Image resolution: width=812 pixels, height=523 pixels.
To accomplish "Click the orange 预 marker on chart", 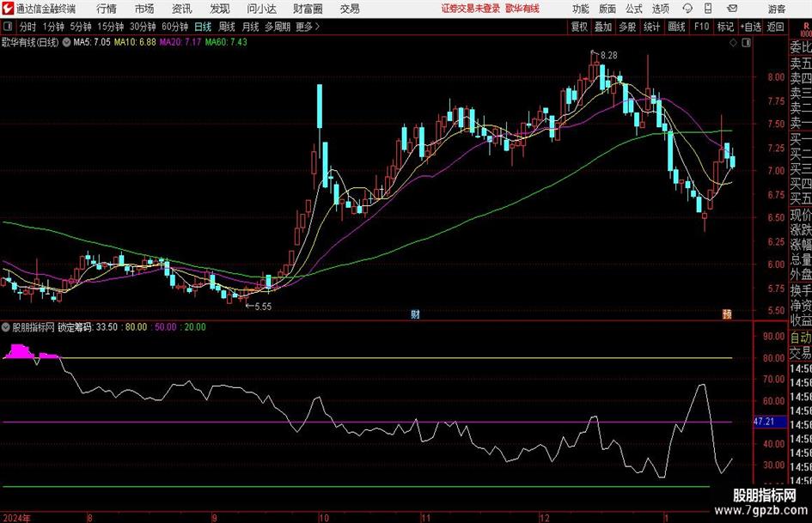I will coord(727,313).
